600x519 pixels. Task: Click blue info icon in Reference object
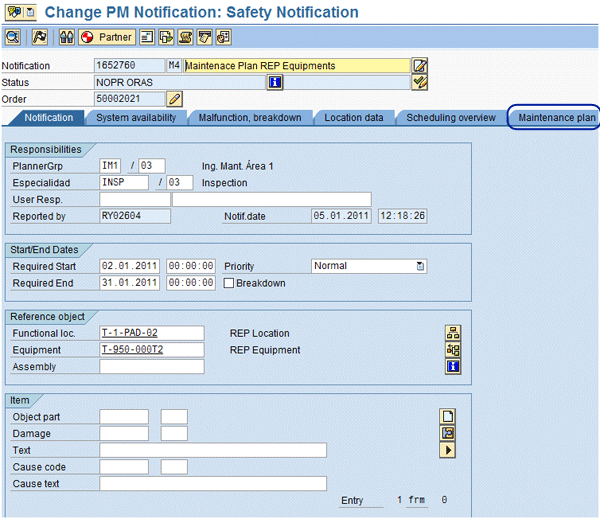453,367
